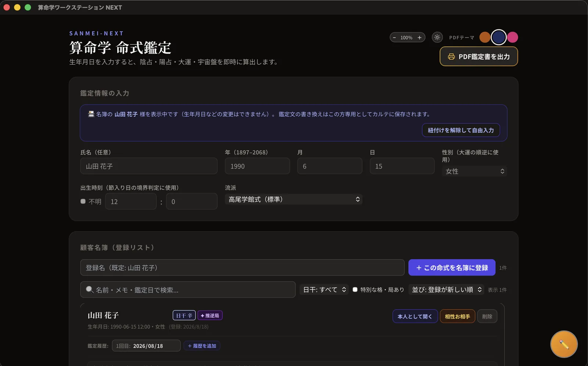Click the 1回目 date field 2026/08/18

[x=146, y=346]
